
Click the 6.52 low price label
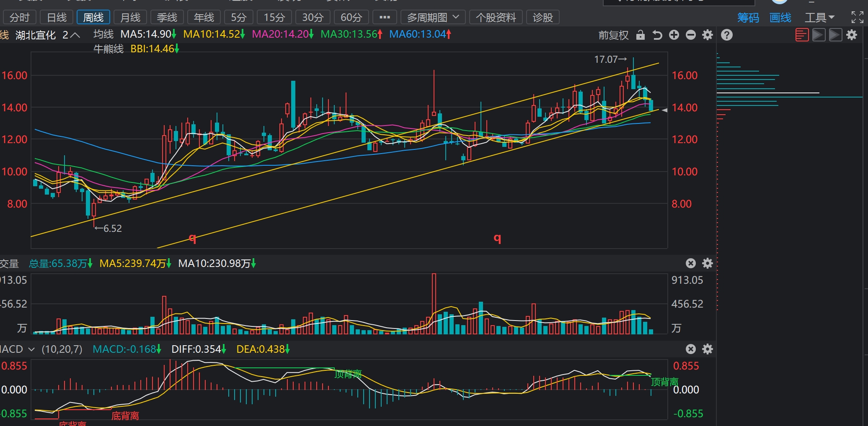click(x=108, y=228)
